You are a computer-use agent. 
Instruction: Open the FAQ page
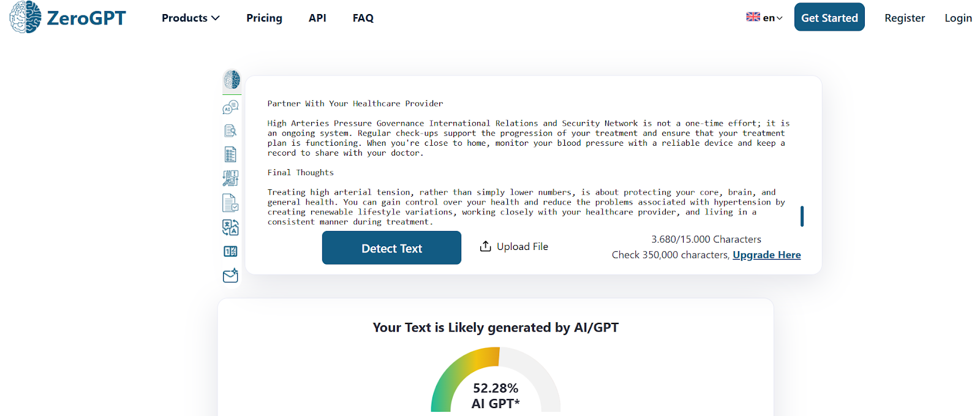click(x=363, y=18)
